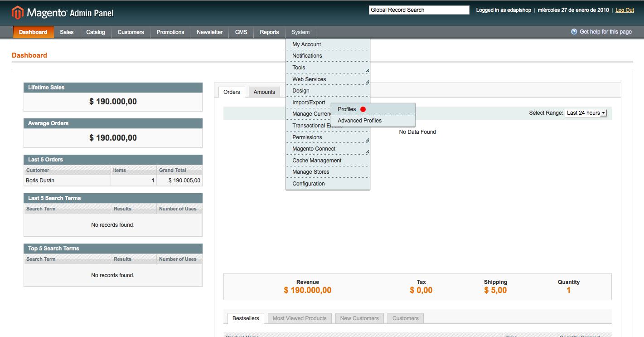Switch to the bottom Customers tab
644x337 pixels.
[x=406, y=318]
